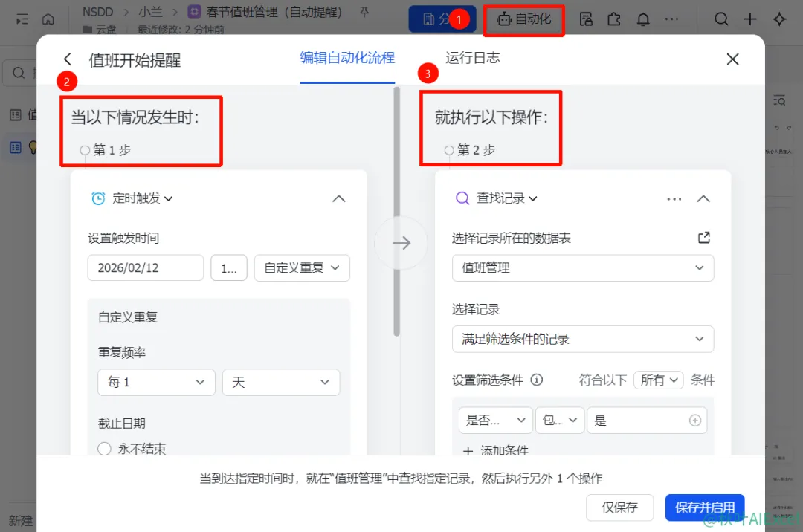Viewport: 803px width, 532px height.
Task: Switch to the 编辑自动化流程 tab
Action: tap(347, 58)
